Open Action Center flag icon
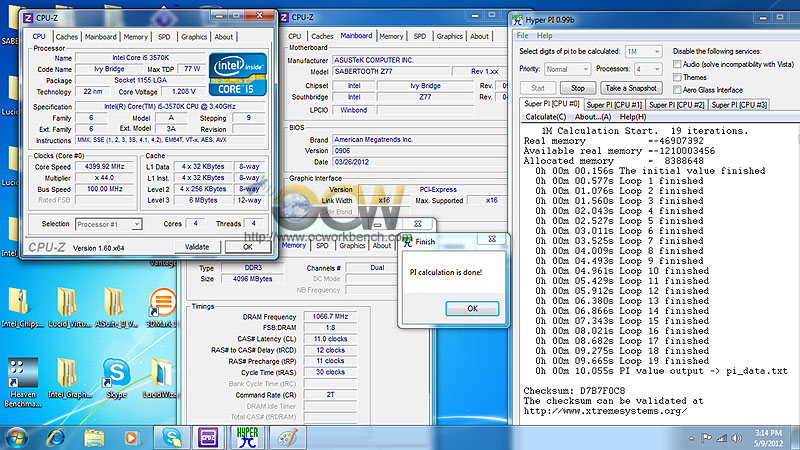 point(706,438)
